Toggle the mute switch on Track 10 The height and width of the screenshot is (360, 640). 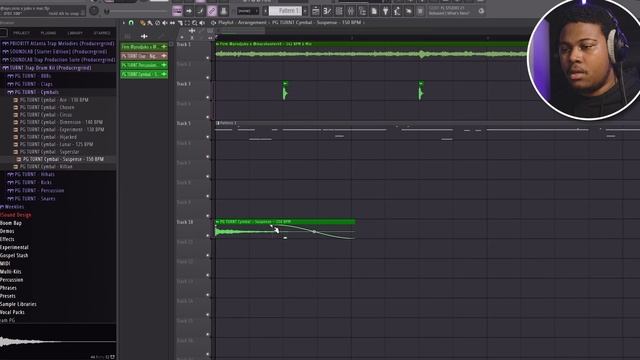click(x=208, y=236)
